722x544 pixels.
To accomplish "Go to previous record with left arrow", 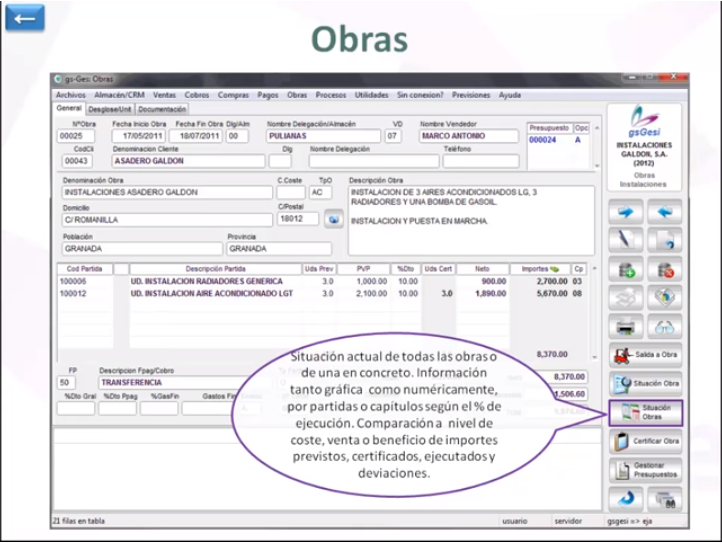I will [664, 212].
